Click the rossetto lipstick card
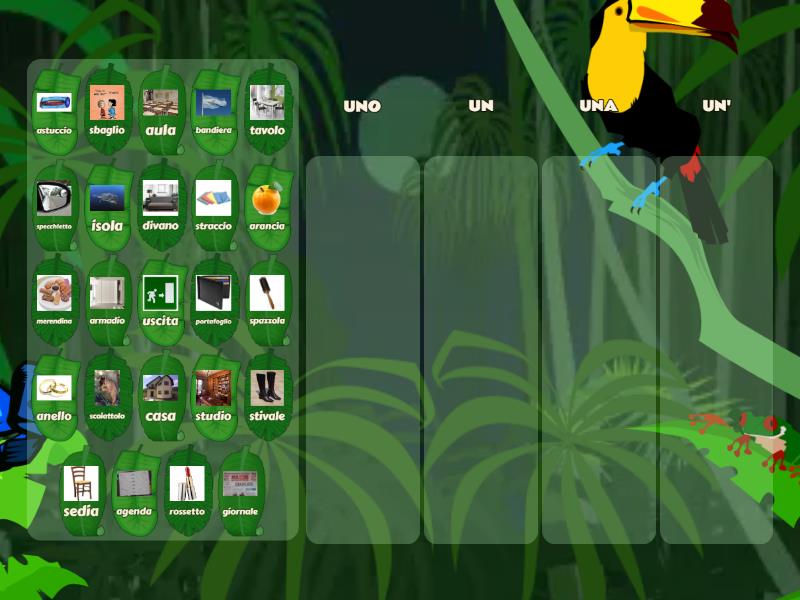800x600 pixels. pyautogui.click(x=187, y=491)
